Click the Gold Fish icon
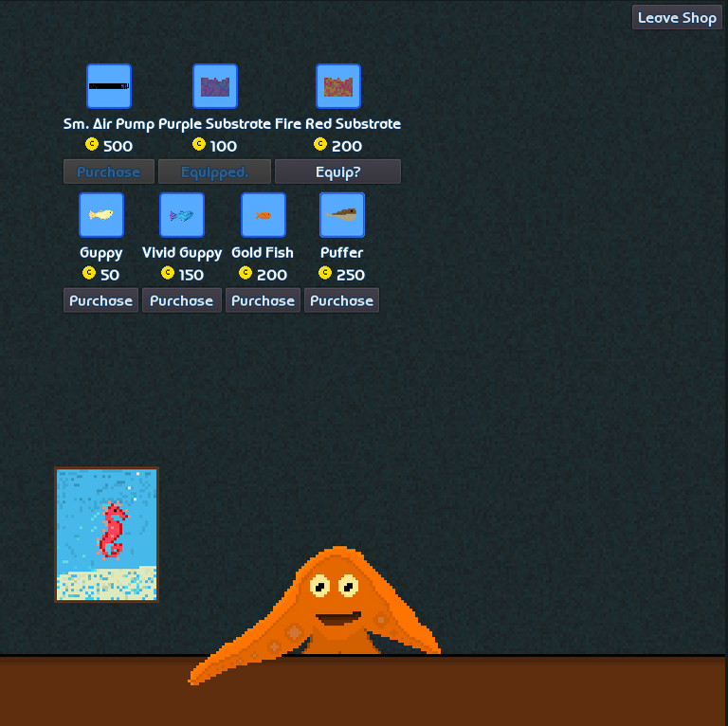This screenshot has height=726, width=728. pos(264,215)
